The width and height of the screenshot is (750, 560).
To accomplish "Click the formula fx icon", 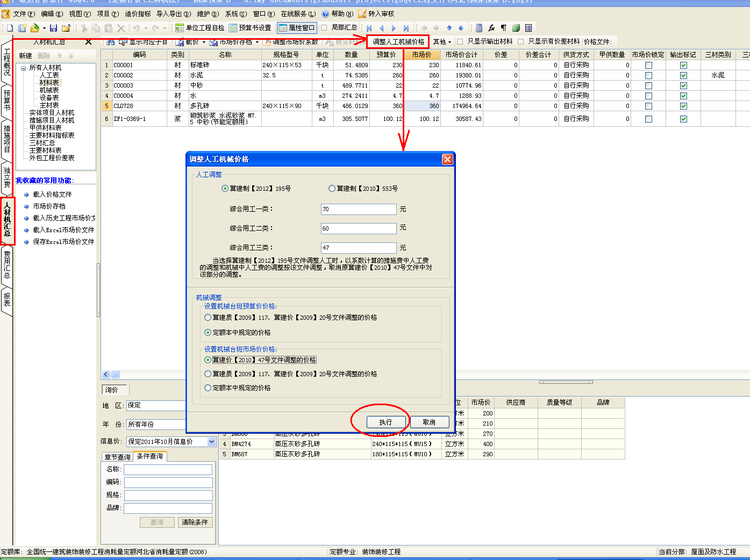I will click(491, 28).
